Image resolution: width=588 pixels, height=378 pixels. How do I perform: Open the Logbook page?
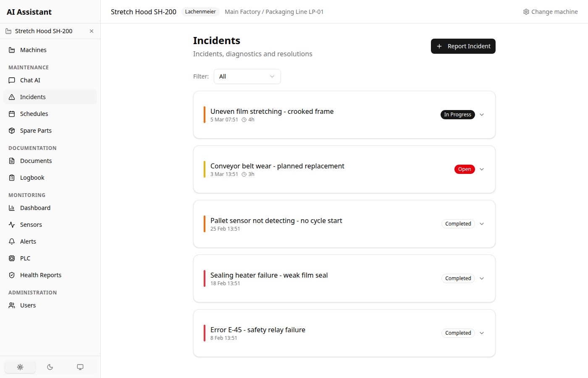click(x=32, y=177)
